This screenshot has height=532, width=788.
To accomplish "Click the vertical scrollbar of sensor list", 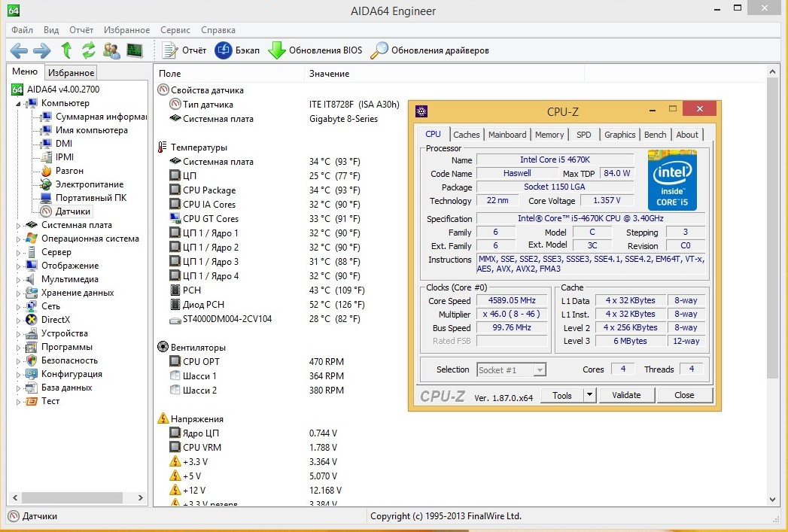I will (x=771, y=226).
